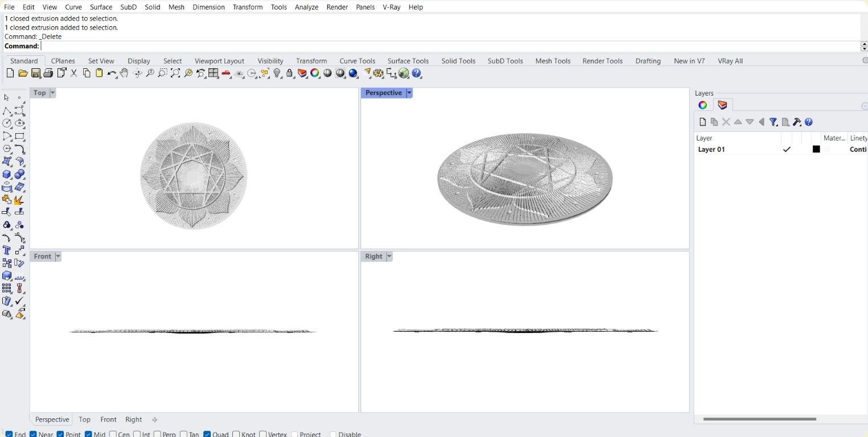Select the Box solid tool
868x437 pixels.
click(x=7, y=174)
